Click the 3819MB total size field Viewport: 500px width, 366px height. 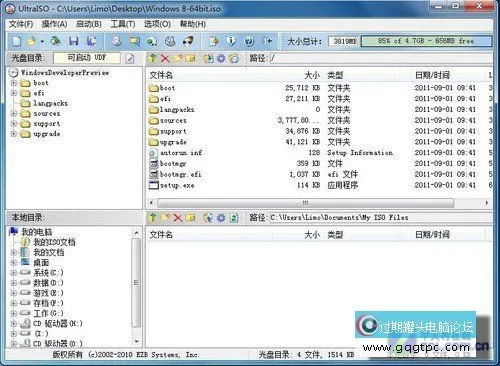coord(344,41)
